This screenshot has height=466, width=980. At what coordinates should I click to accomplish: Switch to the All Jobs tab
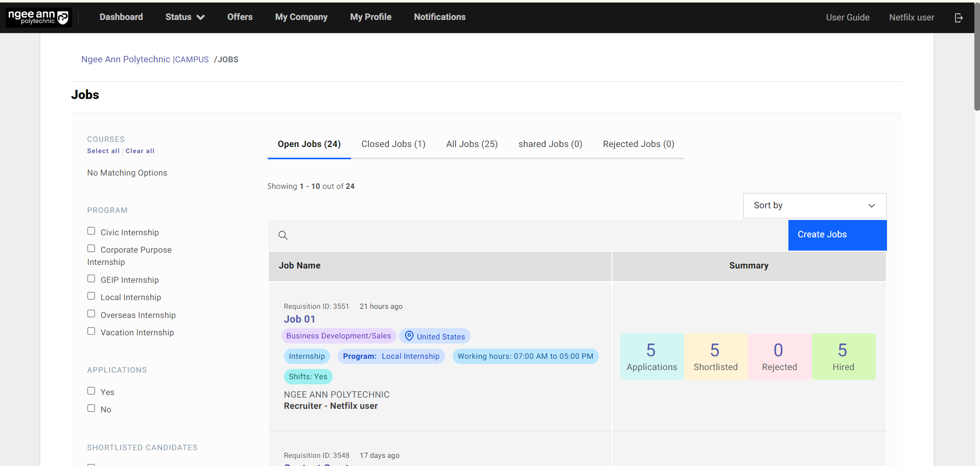point(472,144)
